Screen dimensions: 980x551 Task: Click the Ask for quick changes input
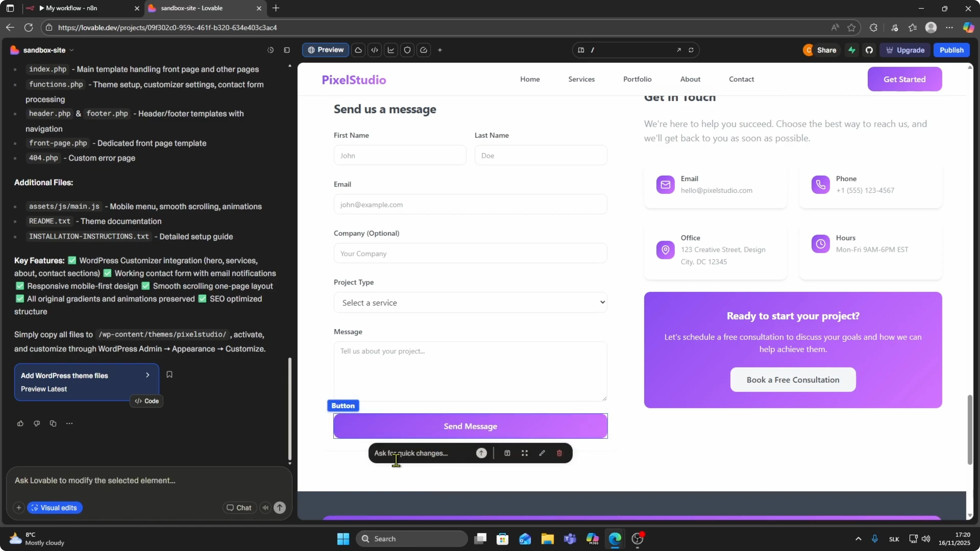(x=422, y=453)
